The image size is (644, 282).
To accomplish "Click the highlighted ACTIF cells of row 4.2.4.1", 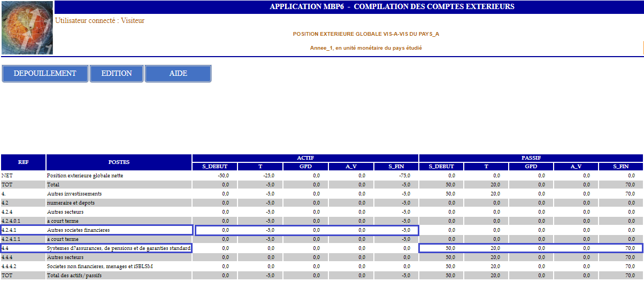I will pos(306,230).
